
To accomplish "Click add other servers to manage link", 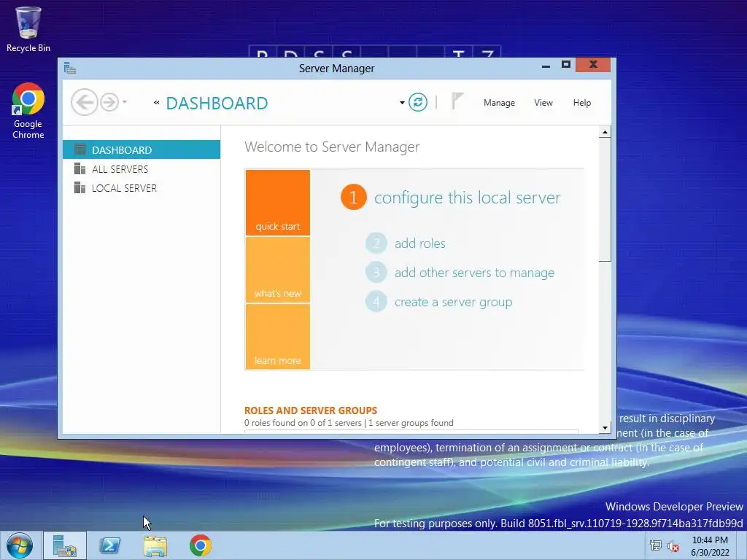I will point(474,273).
